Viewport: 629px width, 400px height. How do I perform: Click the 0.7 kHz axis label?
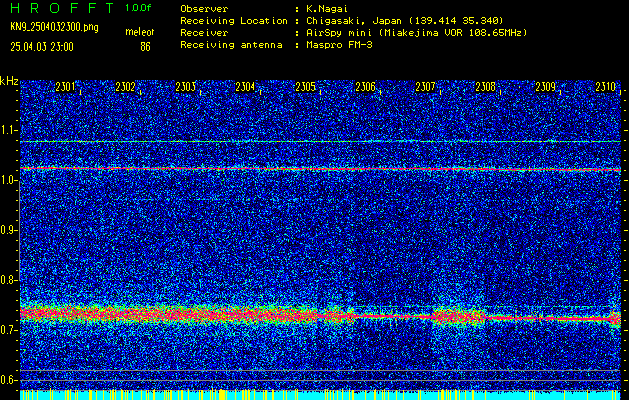coord(8,330)
